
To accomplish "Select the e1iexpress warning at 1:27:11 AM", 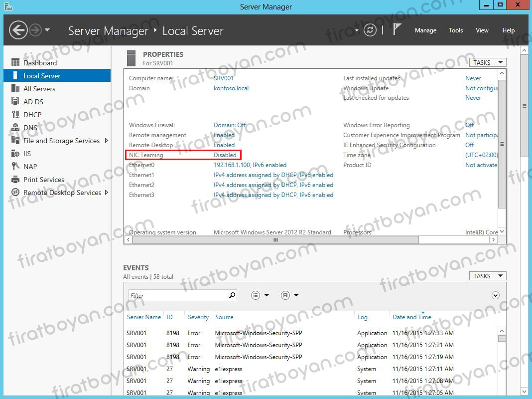I will (310, 369).
